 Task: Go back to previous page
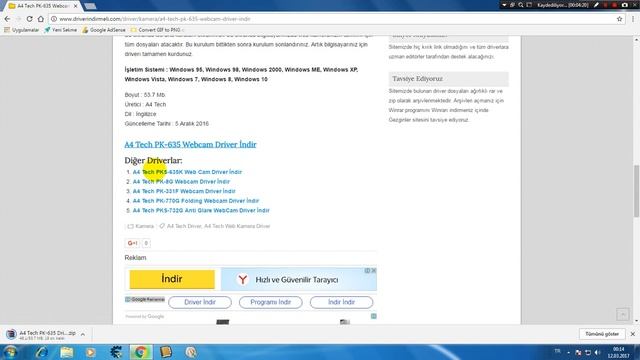pyautogui.click(x=7, y=19)
